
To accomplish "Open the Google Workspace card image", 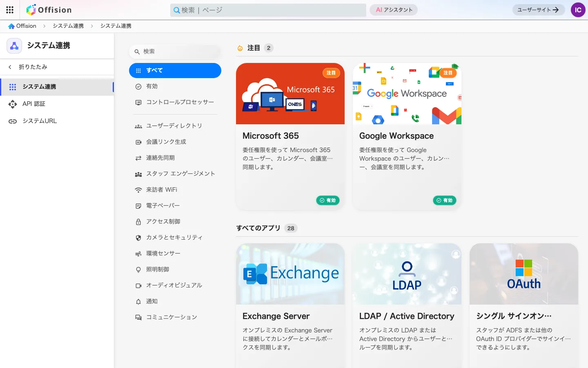I will (x=407, y=94).
